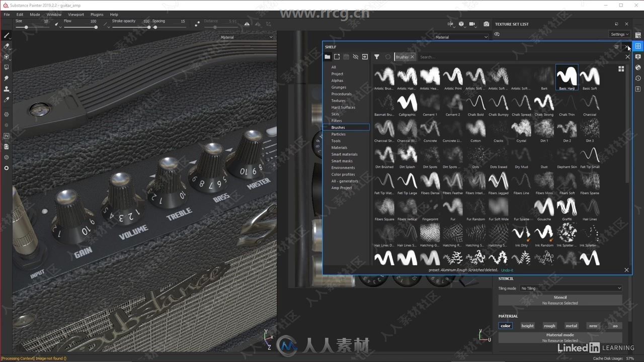This screenshot has width=644, height=362.
Task: Toggle lazy mouse icon
Action: [197, 24]
